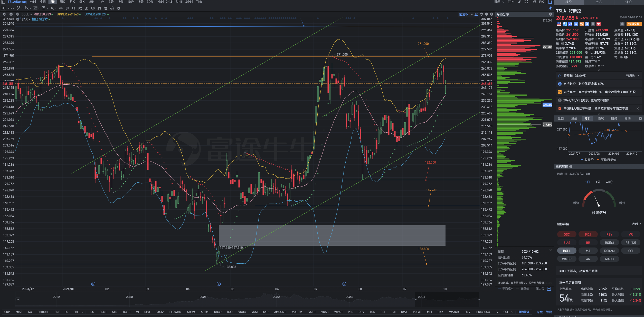Zoom in chart with plus icon

(492, 14)
